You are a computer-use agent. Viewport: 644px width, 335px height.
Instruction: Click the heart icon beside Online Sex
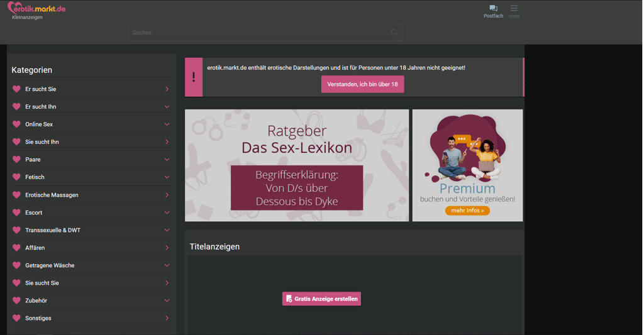pos(16,124)
